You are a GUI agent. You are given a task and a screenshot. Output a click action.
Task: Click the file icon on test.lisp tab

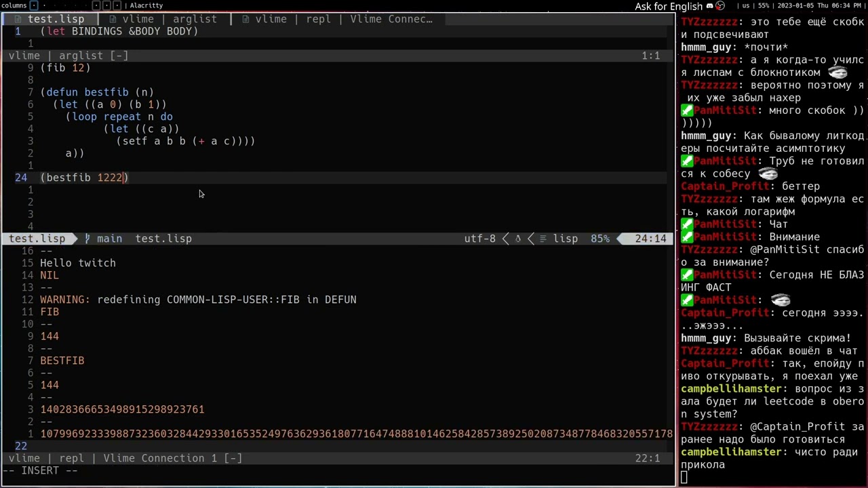[x=18, y=19]
